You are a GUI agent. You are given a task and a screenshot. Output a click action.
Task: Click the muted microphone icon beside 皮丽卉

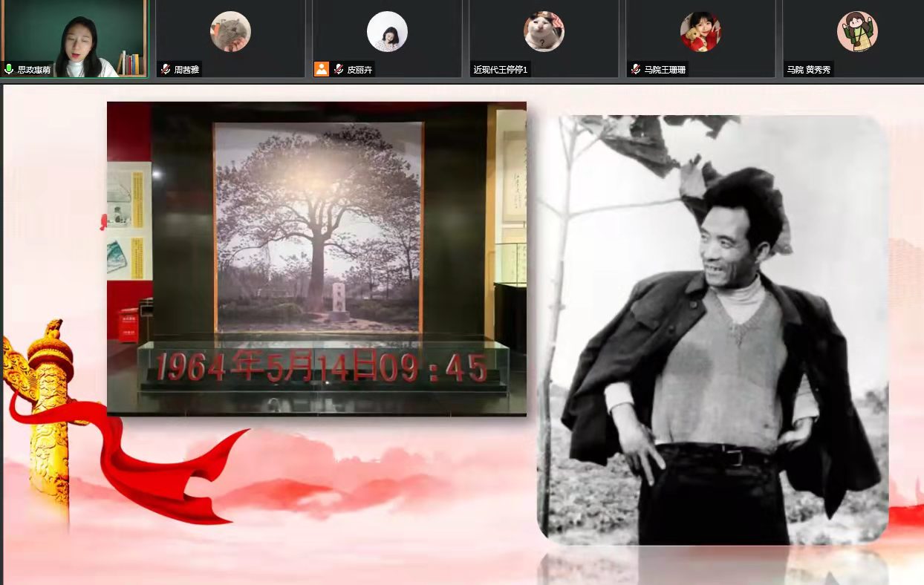pos(339,69)
